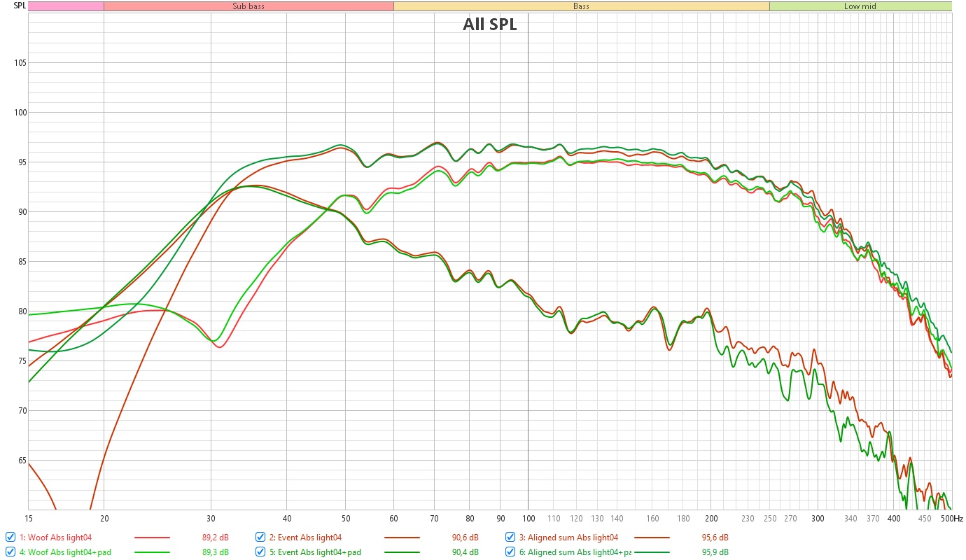This screenshot has height=560, width=966.
Task: Select the '5: Event Abs light04+pad' legend label
Action: pos(315,552)
